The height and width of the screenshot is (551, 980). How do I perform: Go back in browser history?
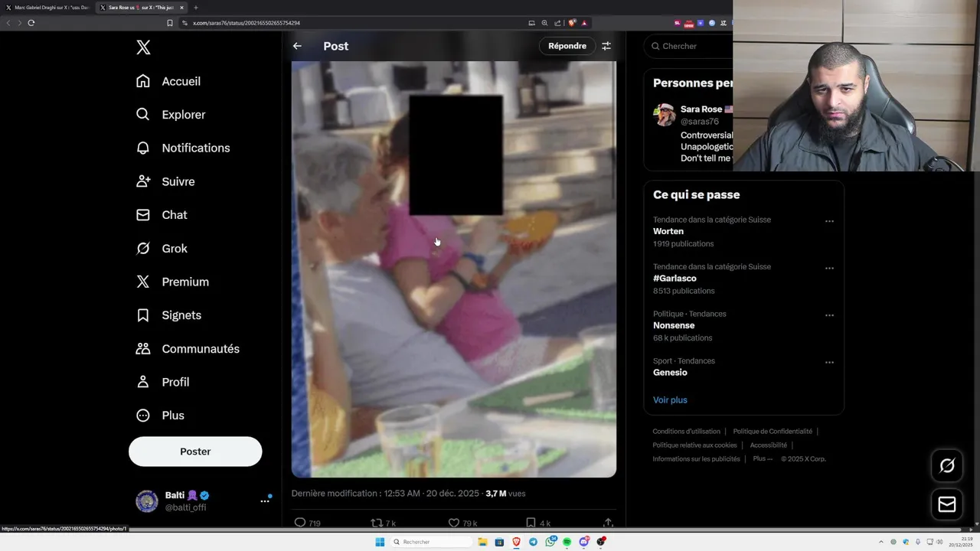point(8,23)
